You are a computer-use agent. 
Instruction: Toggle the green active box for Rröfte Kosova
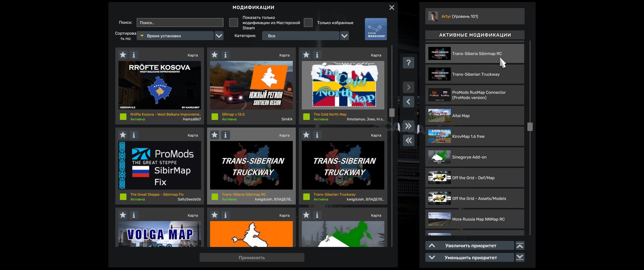123,117
